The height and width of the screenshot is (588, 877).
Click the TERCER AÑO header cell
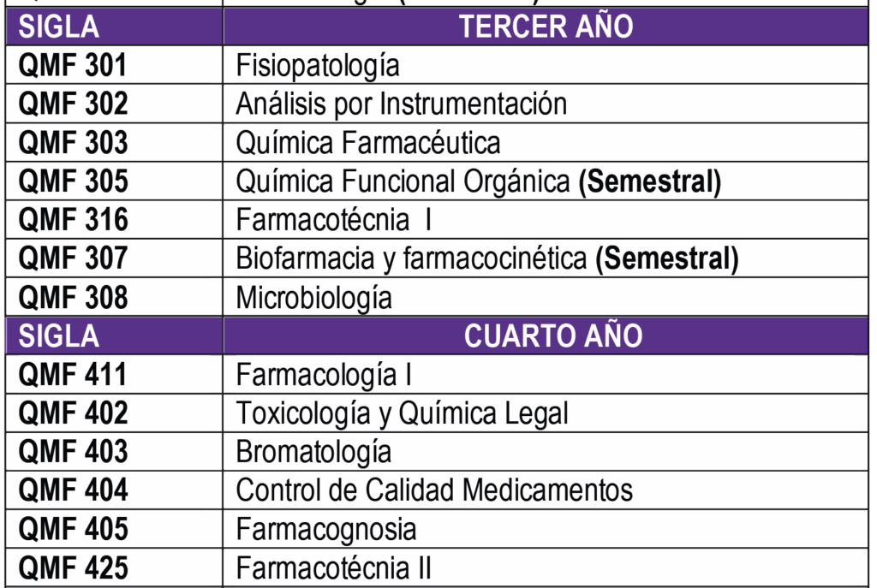point(546,27)
